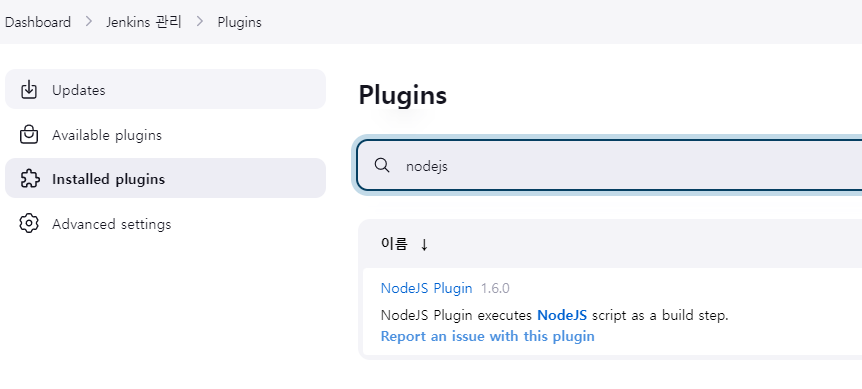The height and width of the screenshot is (389, 862).
Task: Click the Installed plugins puzzle piece icon
Action: click(x=29, y=179)
